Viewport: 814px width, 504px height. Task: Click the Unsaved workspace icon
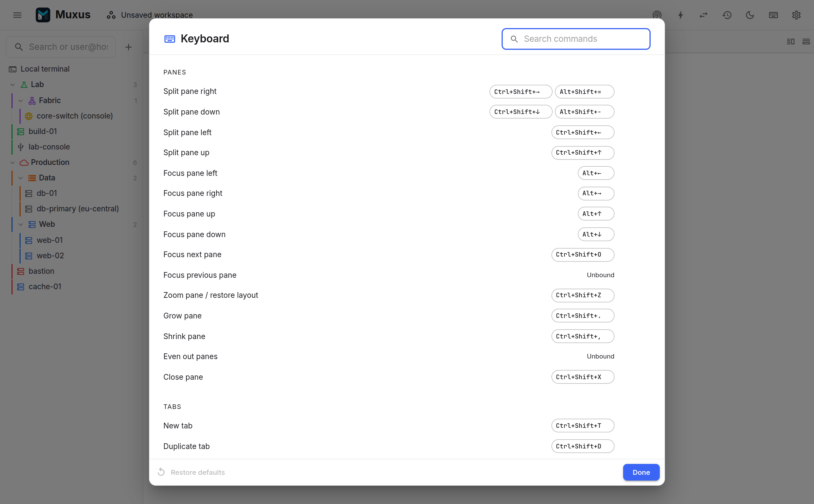pos(111,15)
